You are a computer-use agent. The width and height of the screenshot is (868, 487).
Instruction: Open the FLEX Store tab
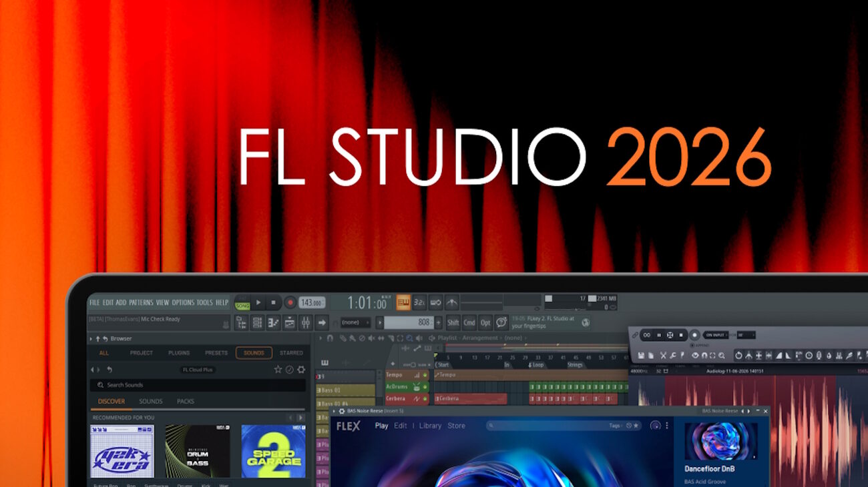point(457,426)
